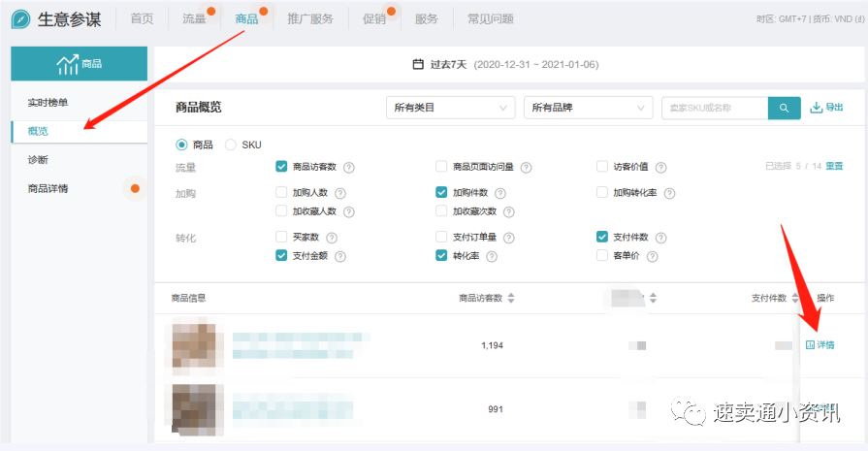
Task: Select 实时榜单 in the sidebar
Action: coord(80,103)
